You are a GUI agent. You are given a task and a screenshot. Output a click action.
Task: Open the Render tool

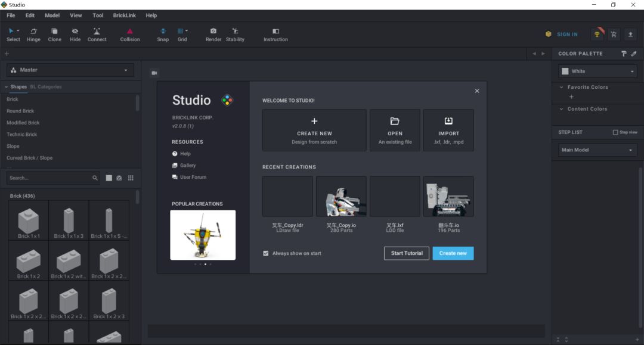(x=213, y=35)
